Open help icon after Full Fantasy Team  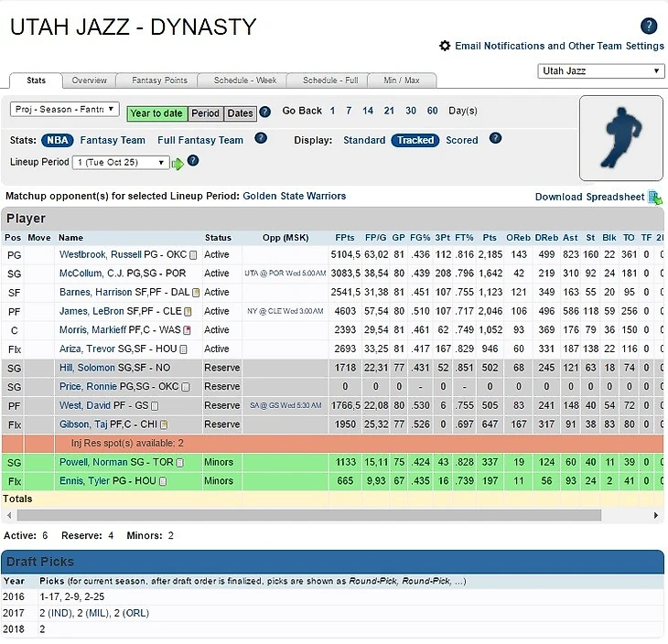tap(261, 138)
